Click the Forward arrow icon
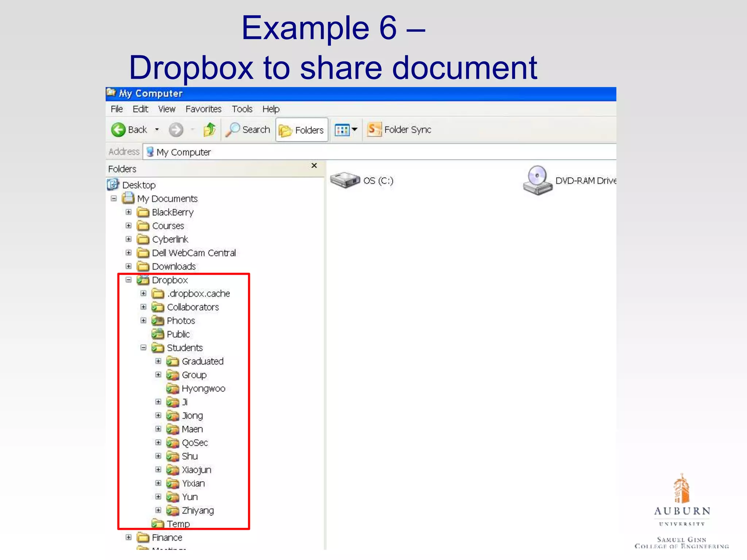 176,130
